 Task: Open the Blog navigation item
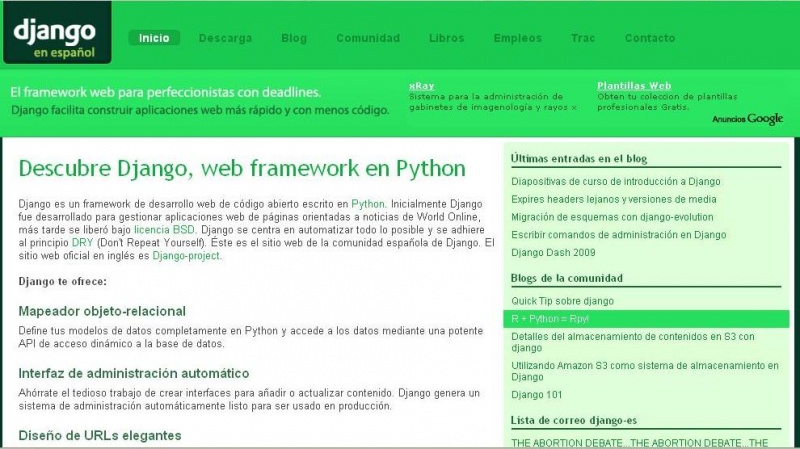(x=294, y=38)
